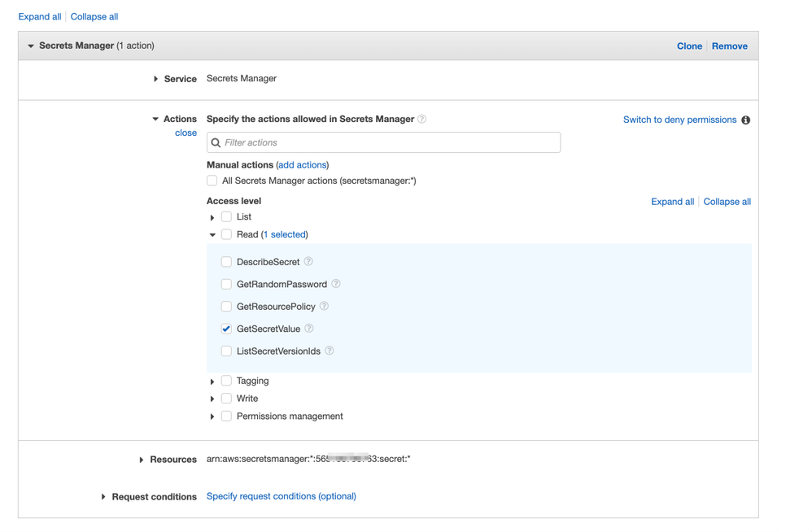812x532 pixels.
Task: Expand the Permissions management arrow
Action: 212,416
